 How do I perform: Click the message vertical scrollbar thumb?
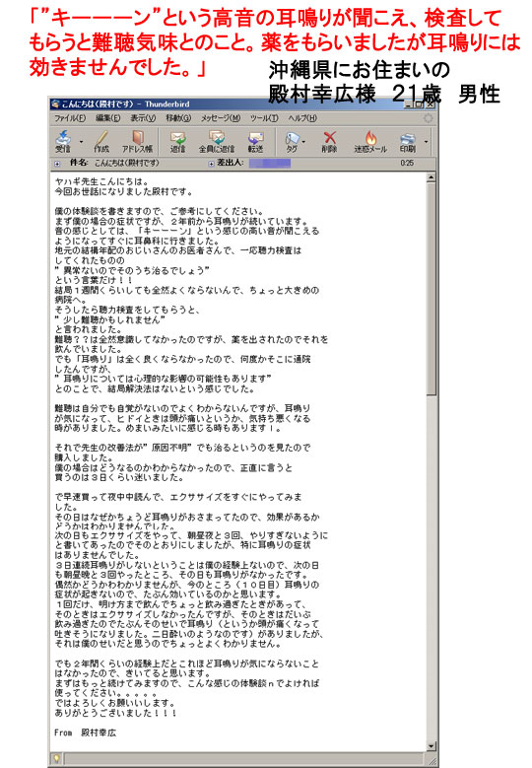[x=431, y=289]
